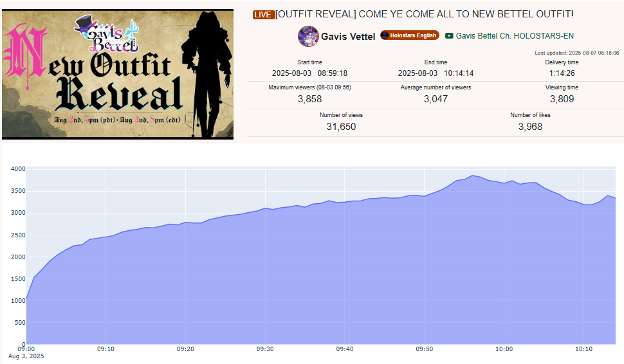Open Gavis Bettel Ch. HOLOSTARS-EN channel link
The image size is (624, 364).
tap(515, 36)
